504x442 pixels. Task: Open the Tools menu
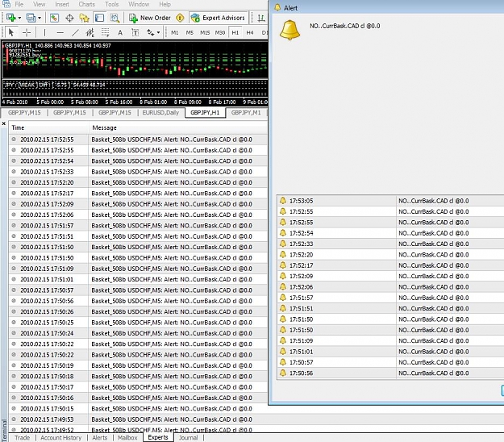click(111, 4)
